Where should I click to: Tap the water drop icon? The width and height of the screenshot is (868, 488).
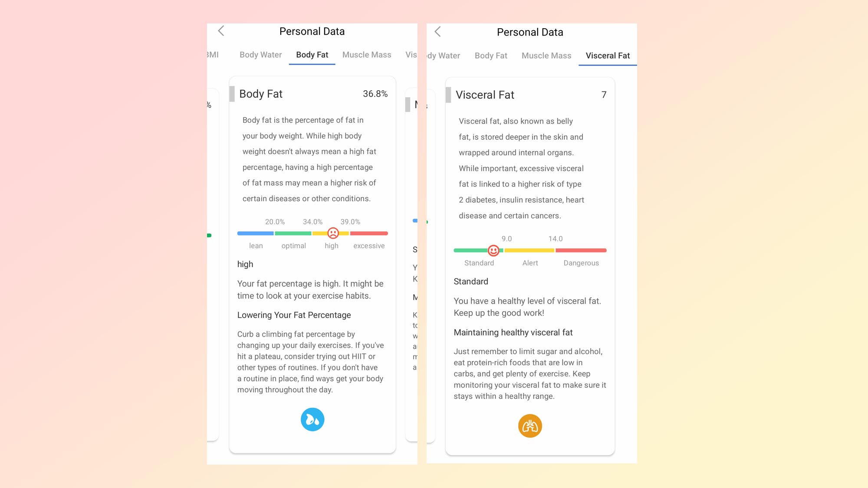[x=312, y=419]
